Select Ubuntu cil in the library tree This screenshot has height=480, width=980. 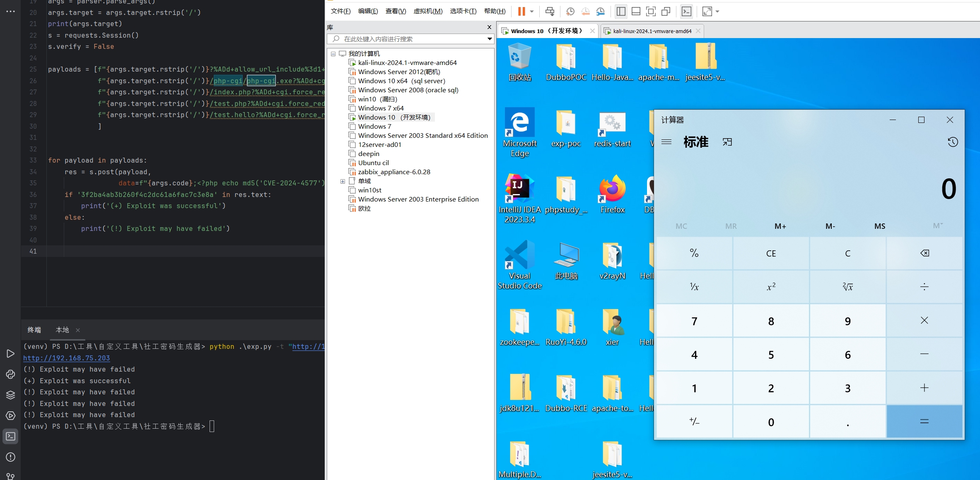coord(373,163)
